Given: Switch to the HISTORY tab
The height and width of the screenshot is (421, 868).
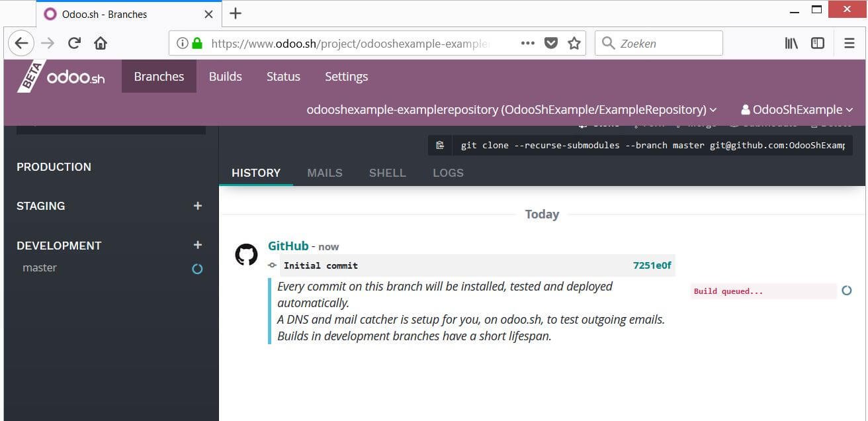Looking at the screenshot, I should pyautogui.click(x=256, y=173).
